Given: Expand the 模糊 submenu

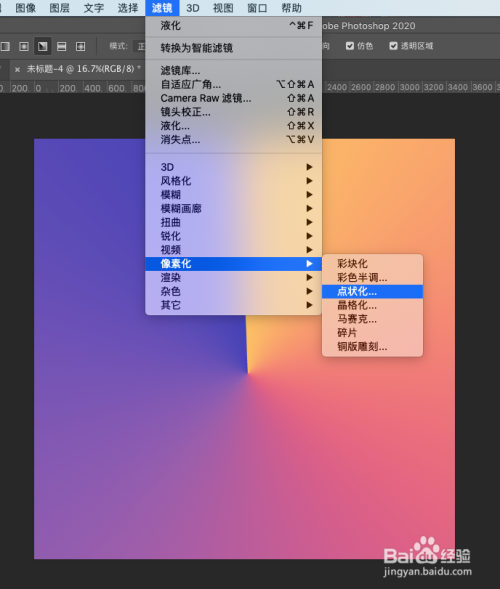Looking at the screenshot, I should click(x=233, y=195).
